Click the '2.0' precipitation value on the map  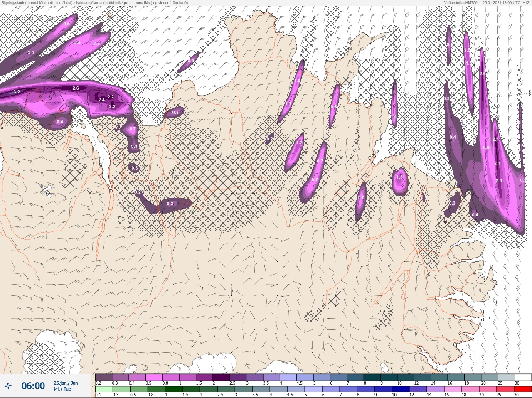click(x=499, y=181)
